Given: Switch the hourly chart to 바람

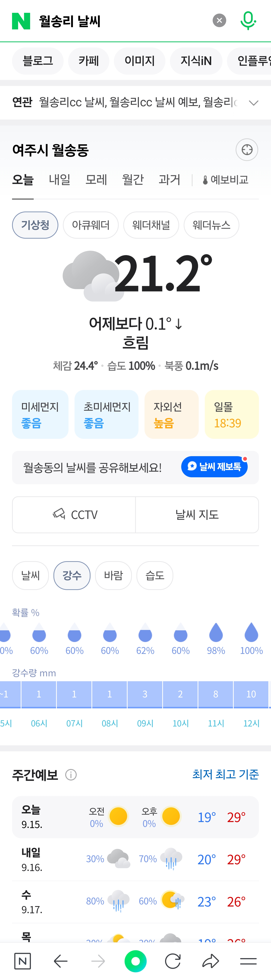Looking at the screenshot, I should point(113,575).
